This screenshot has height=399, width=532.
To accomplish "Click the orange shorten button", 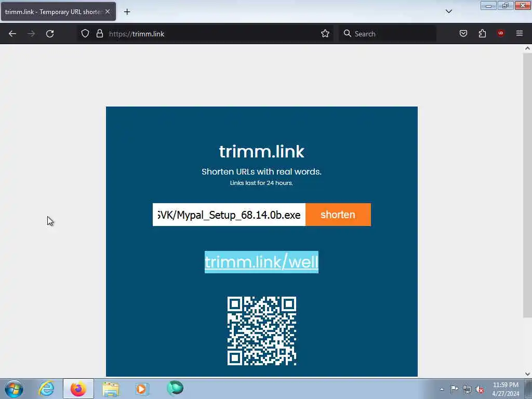I will [x=338, y=215].
